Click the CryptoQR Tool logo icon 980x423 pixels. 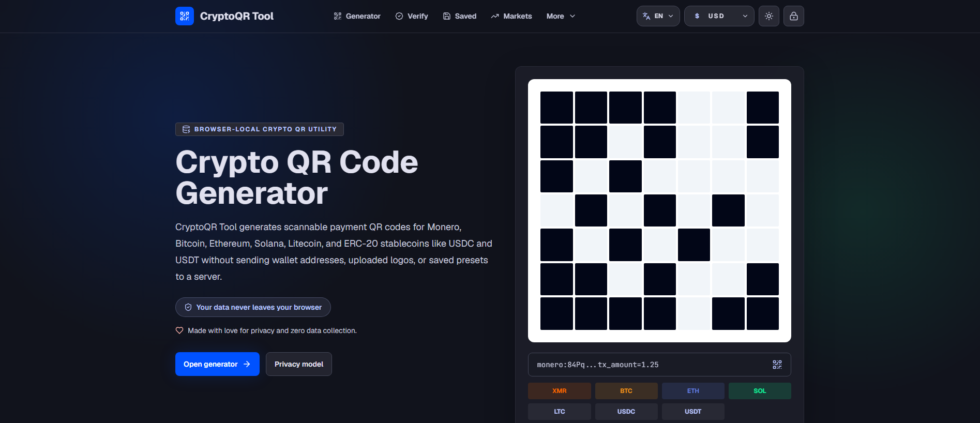185,16
